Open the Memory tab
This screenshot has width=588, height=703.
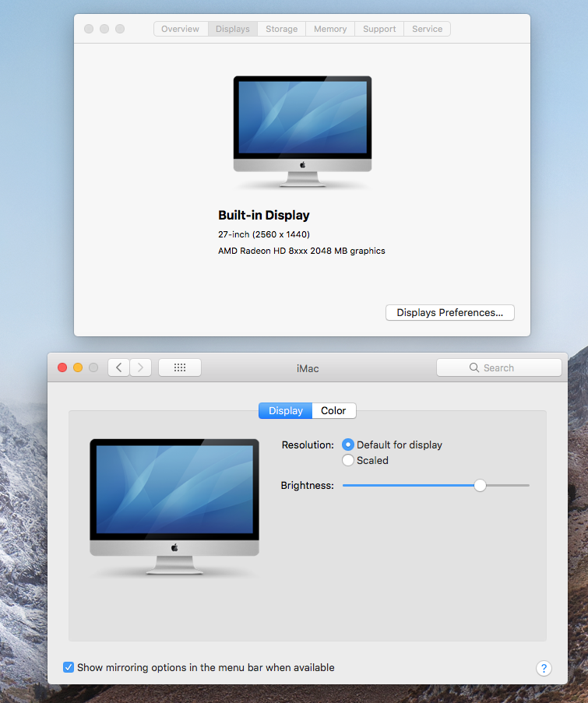[x=330, y=29]
